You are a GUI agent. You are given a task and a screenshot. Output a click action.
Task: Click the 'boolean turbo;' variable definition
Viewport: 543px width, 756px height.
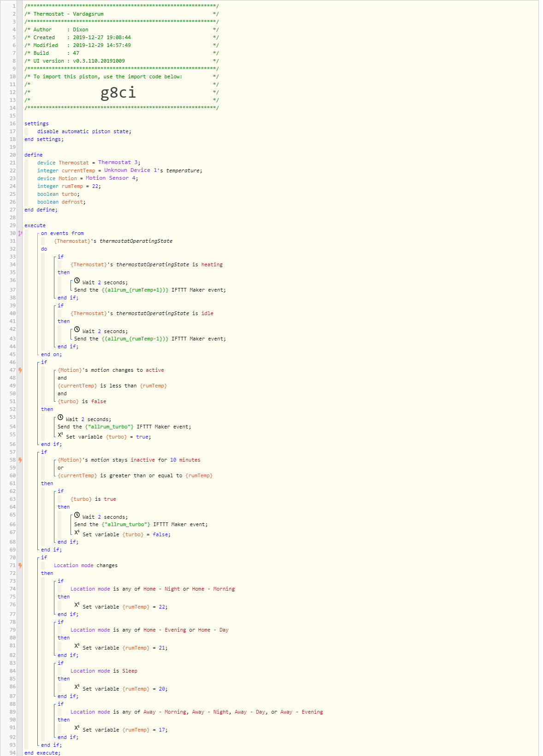59,194
